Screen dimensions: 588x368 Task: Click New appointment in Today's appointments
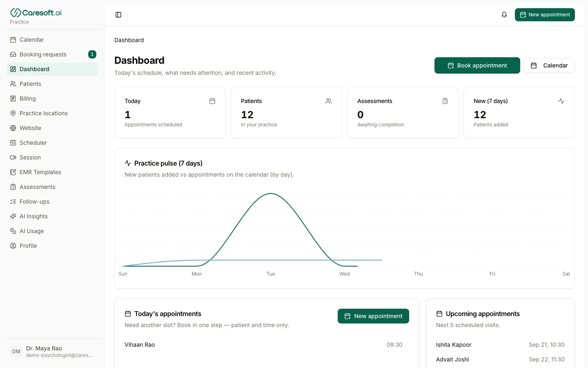point(373,316)
